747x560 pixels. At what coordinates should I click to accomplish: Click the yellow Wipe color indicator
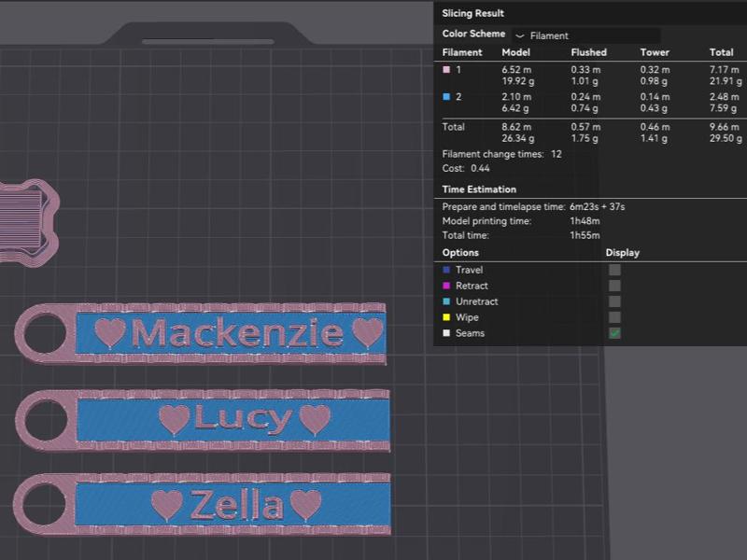coord(445,317)
